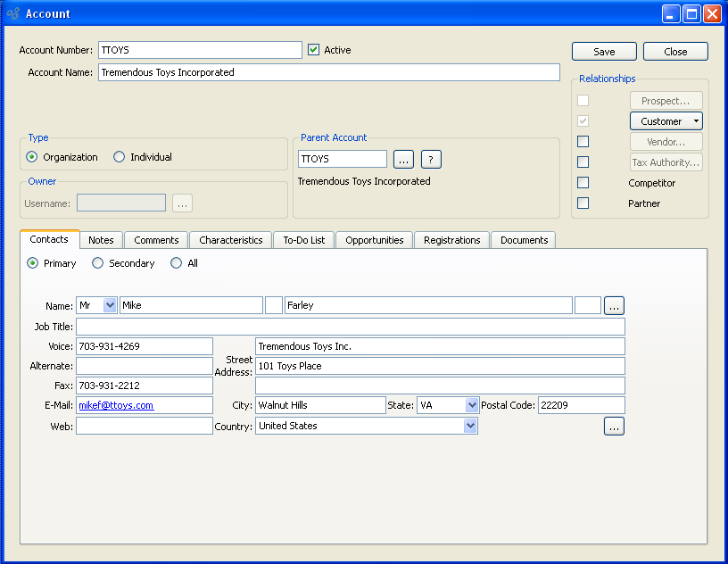Click the mikef@ttoys.com email link
The height and width of the screenshot is (564, 728).
tap(116, 405)
